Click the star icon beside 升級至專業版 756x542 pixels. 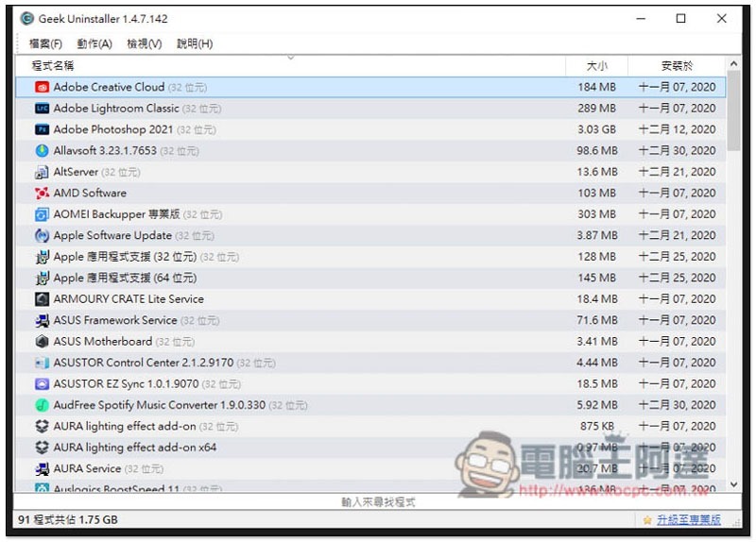coord(647,520)
